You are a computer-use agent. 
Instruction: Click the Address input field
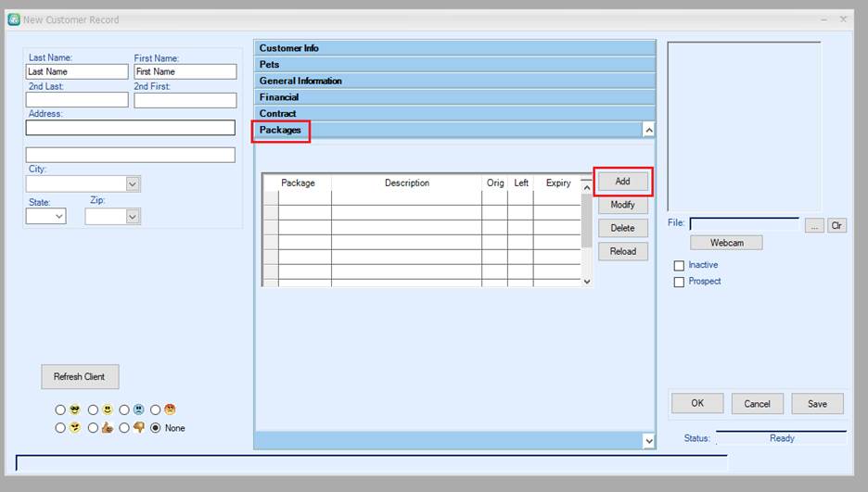pyautogui.click(x=130, y=128)
